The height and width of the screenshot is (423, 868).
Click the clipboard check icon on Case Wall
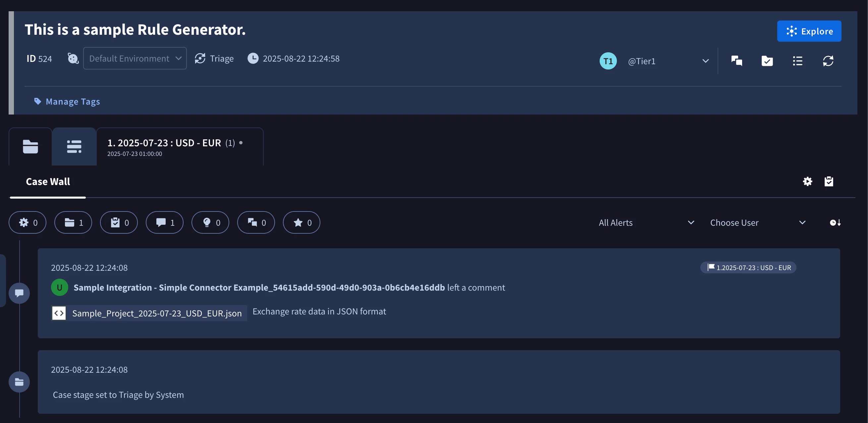(x=829, y=181)
